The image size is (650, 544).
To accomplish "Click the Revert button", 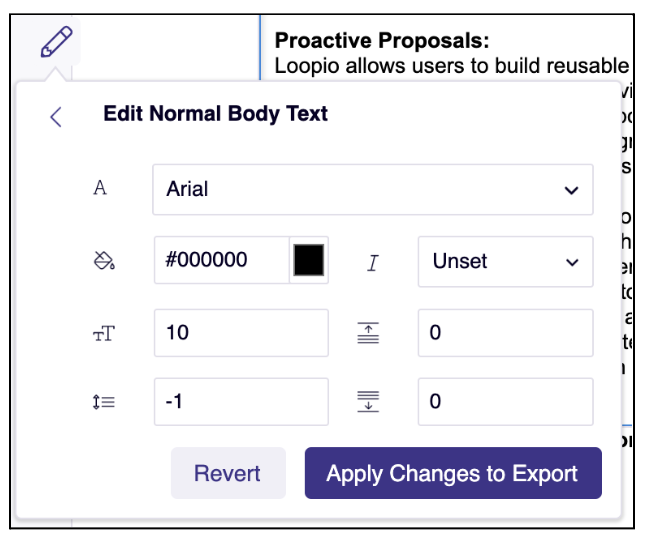I will [228, 473].
